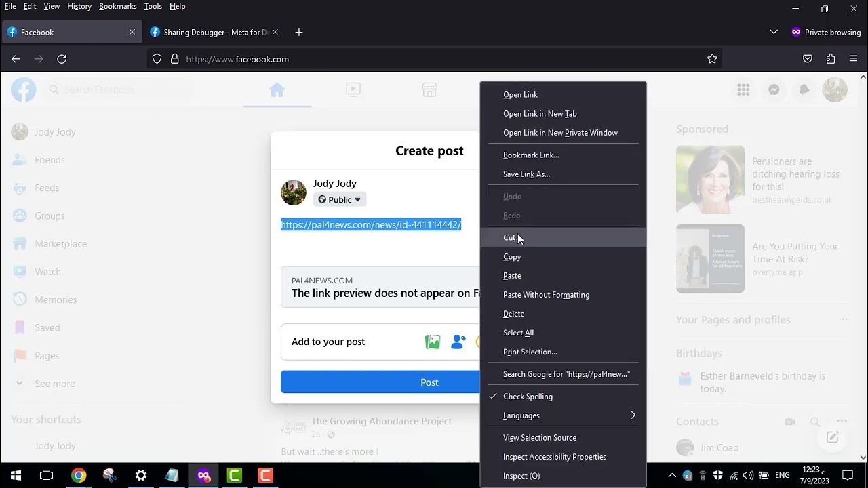Close the Facebook tab
The image size is (868, 488).
(x=132, y=32)
